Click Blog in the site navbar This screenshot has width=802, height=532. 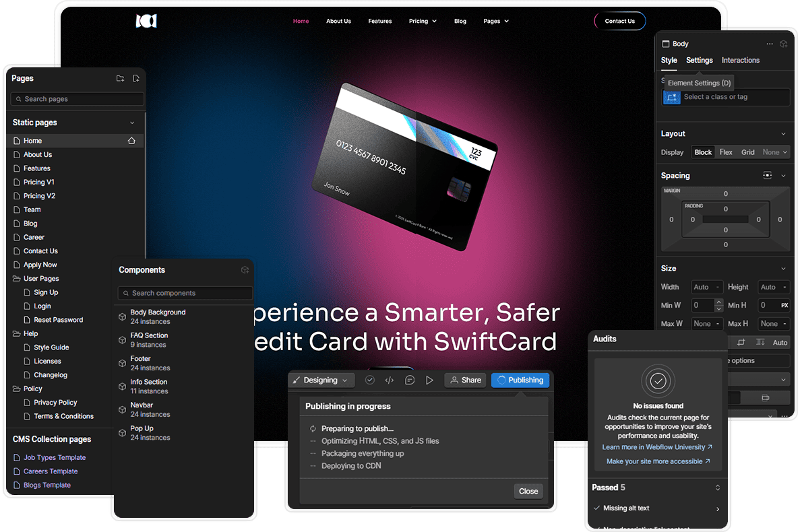[460, 21]
